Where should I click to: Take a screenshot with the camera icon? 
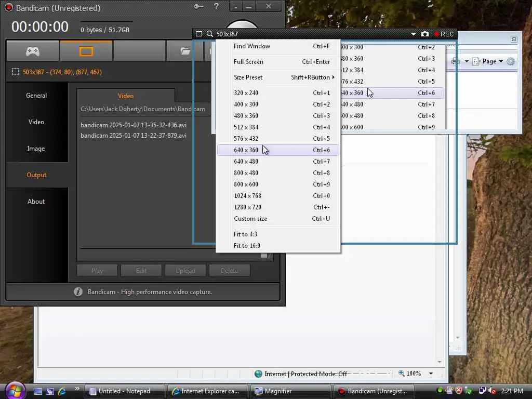pos(425,34)
